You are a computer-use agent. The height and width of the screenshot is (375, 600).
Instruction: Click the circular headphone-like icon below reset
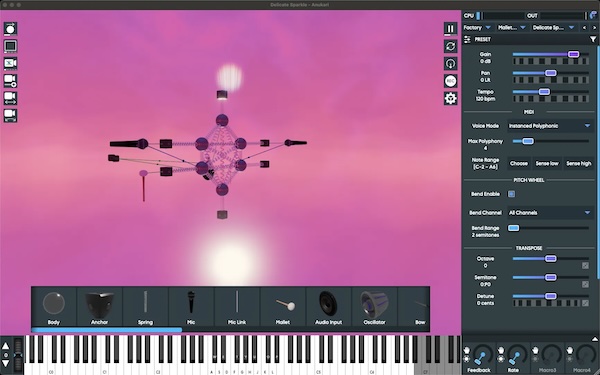[450, 64]
